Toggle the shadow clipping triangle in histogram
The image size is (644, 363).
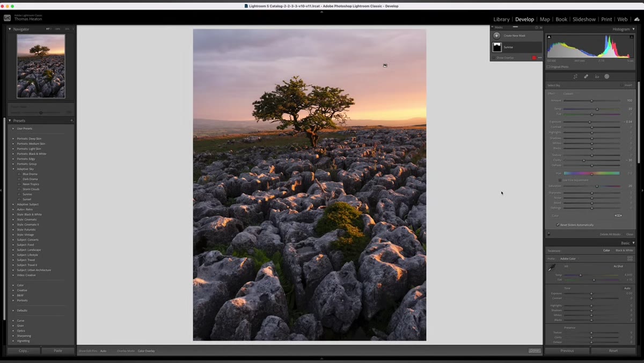[548, 36]
